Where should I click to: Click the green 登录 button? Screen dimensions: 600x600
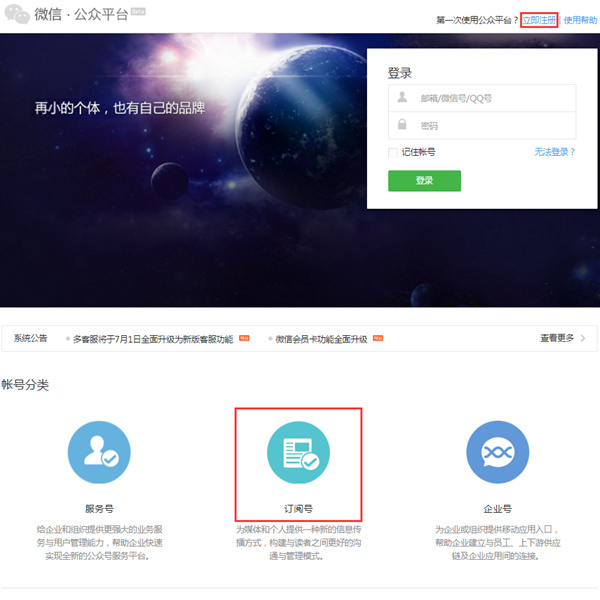point(424,181)
